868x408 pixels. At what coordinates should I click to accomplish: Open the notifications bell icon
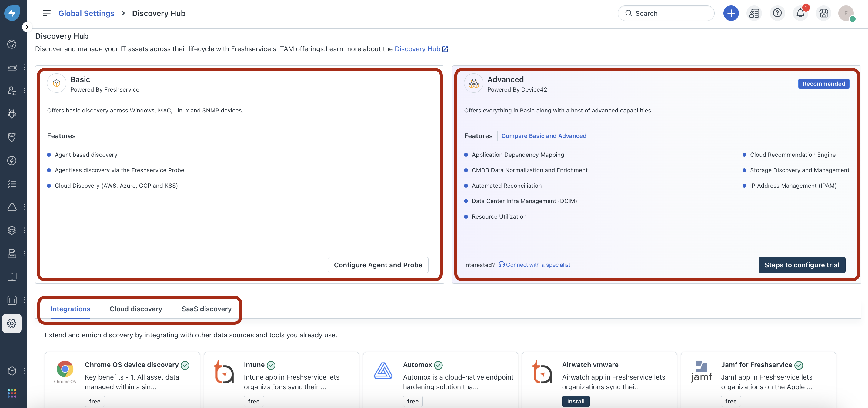(800, 13)
